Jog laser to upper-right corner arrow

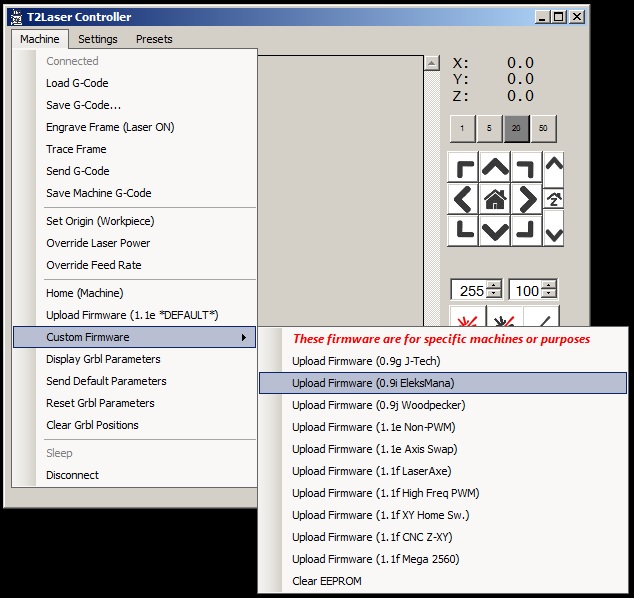pos(526,167)
